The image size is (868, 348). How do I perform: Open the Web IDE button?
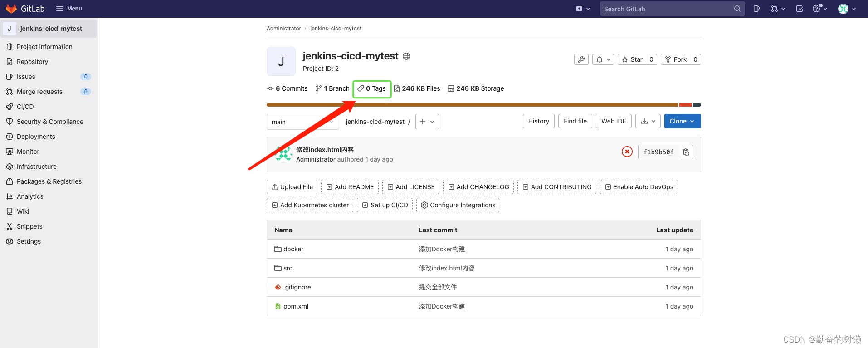tap(614, 121)
